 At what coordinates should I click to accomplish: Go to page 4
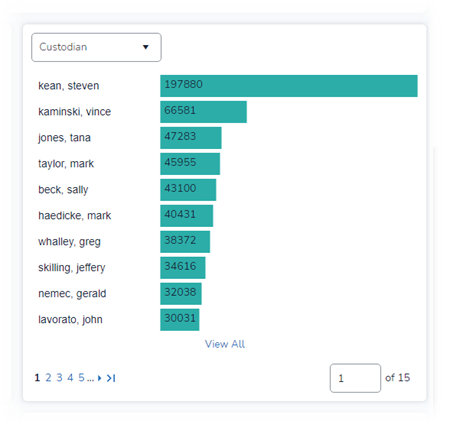70,378
